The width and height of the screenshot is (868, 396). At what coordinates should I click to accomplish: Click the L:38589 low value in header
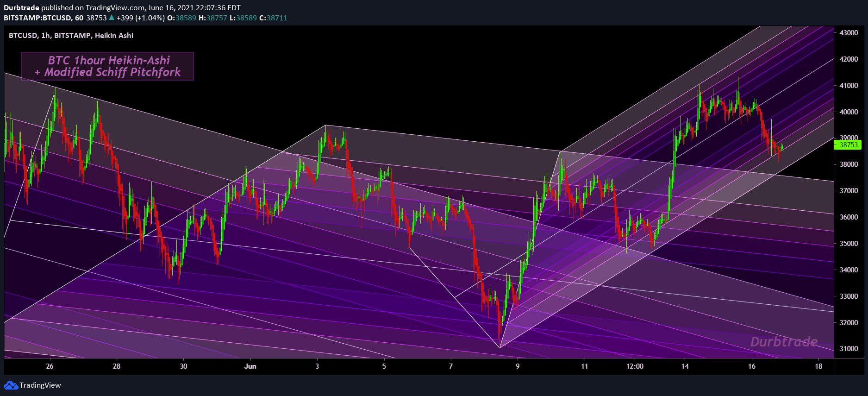coord(243,18)
